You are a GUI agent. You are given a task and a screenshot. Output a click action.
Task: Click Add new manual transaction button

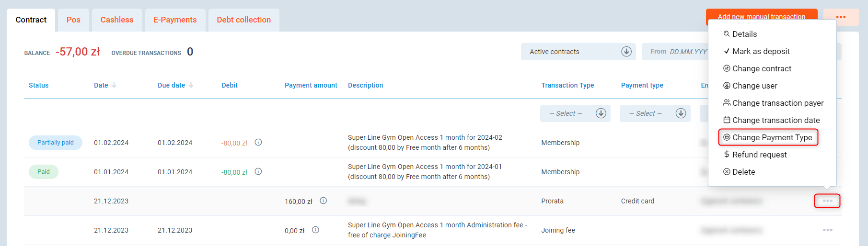tap(761, 17)
